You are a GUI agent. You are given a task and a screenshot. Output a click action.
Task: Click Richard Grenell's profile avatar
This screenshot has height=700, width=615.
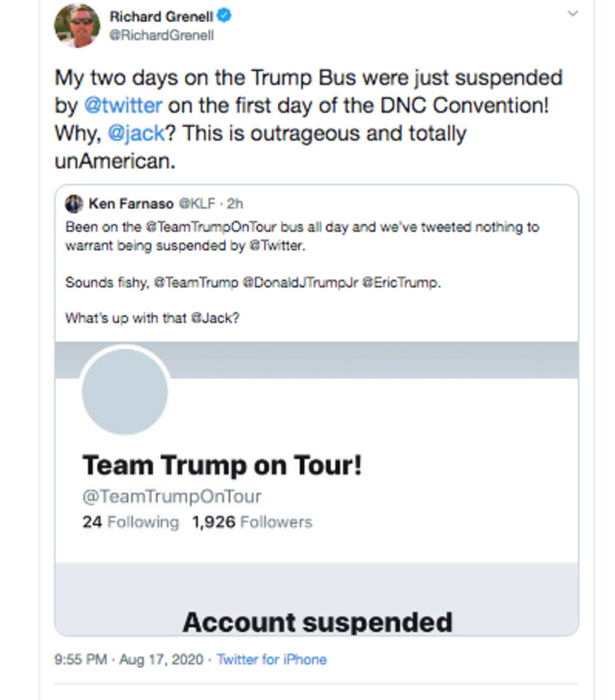pyautogui.click(x=77, y=25)
